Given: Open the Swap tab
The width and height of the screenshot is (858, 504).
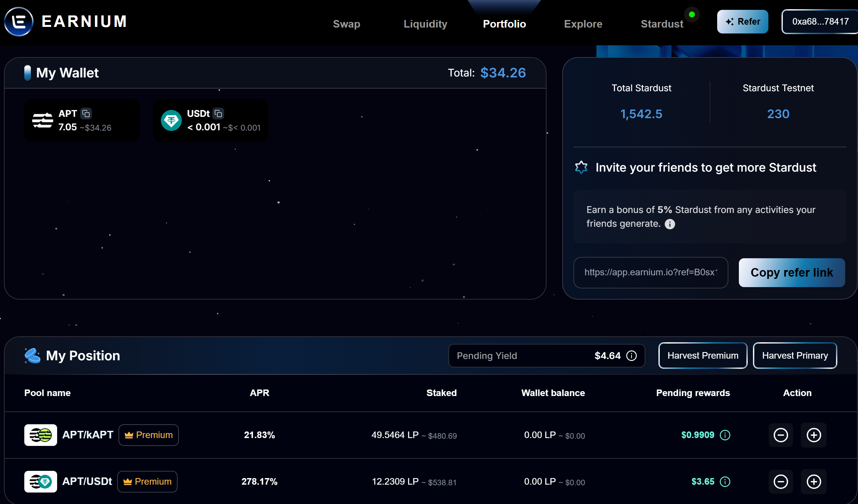Looking at the screenshot, I should [x=346, y=24].
